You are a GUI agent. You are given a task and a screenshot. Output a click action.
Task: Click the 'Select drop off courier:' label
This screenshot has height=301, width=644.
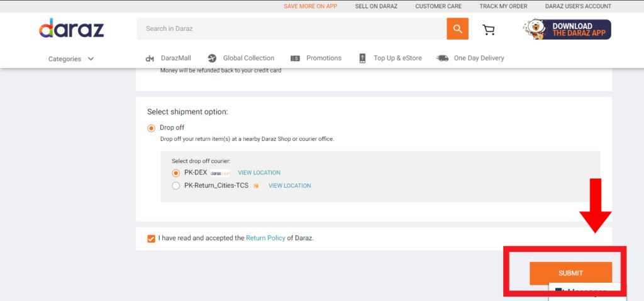click(201, 161)
